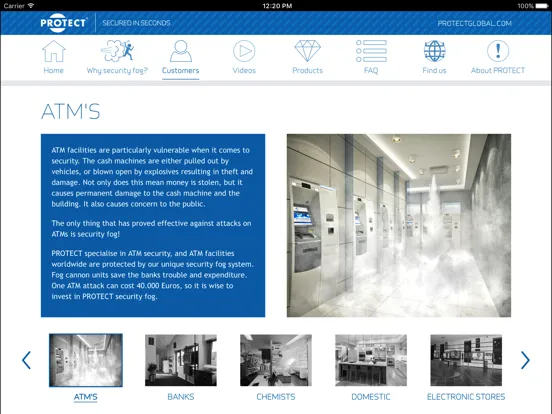The height and width of the screenshot is (414, 552).
Task: Click the ATM'S category label
Action: (x=86, y=397)
